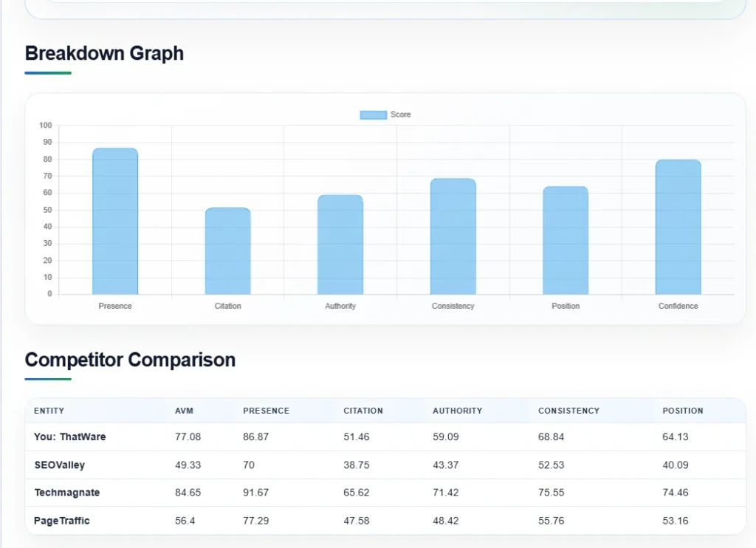Image resolution: width=756 pixels, height=548 pixels.
Task: Click ThatWare AVM value 77.08
Action: click(188, 437)
